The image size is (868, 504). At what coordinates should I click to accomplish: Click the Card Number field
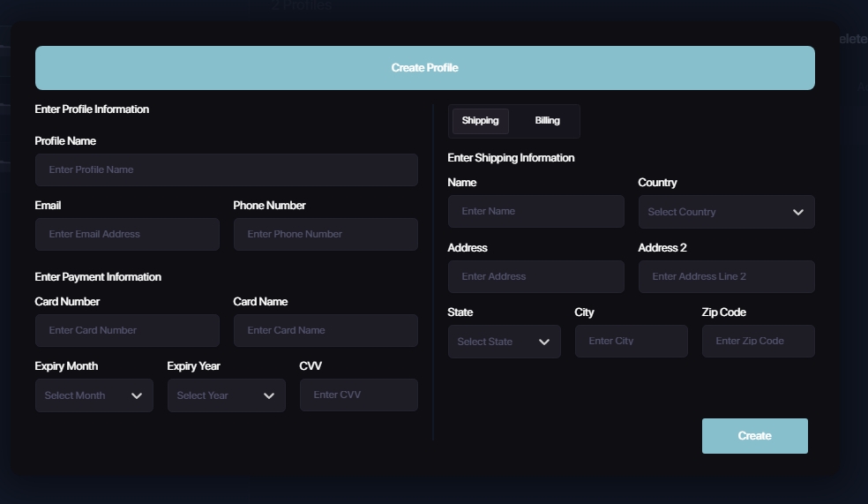click(x=127, y=330)
